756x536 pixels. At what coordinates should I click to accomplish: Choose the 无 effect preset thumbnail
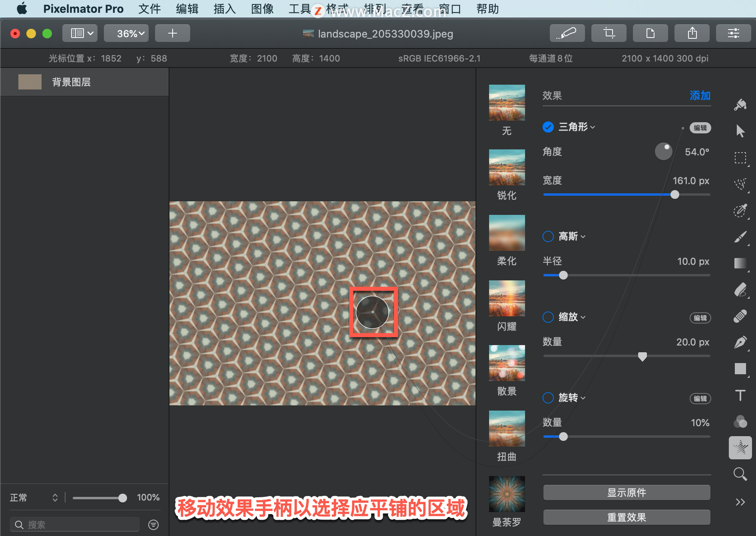point(507,103)
